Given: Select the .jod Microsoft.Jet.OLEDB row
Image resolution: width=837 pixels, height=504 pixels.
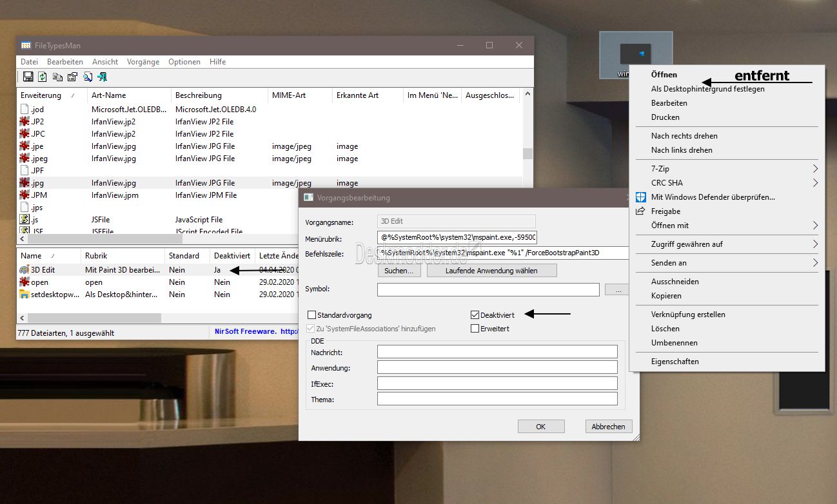Looking at the screenshot, I should tap(270, 109).
